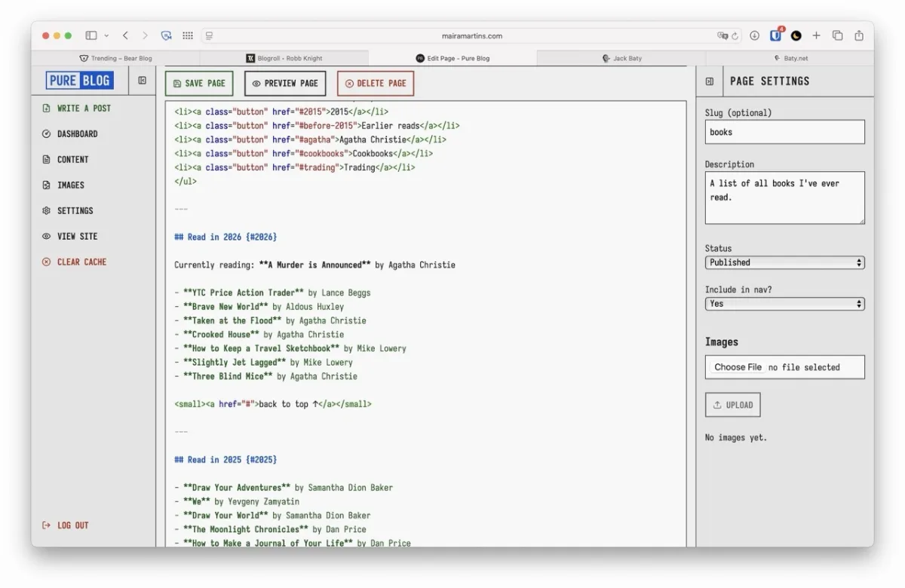Click the Images picture icon

[47, 185]
